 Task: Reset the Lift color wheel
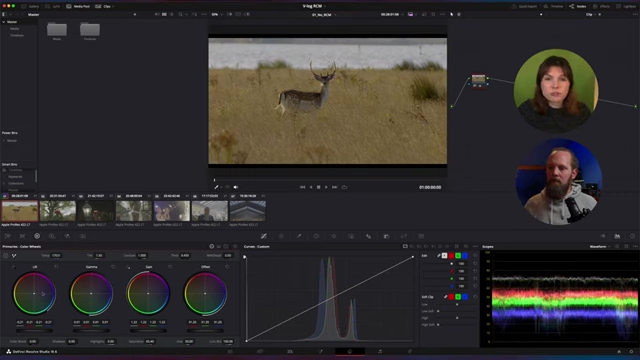(x=56, y=267)
